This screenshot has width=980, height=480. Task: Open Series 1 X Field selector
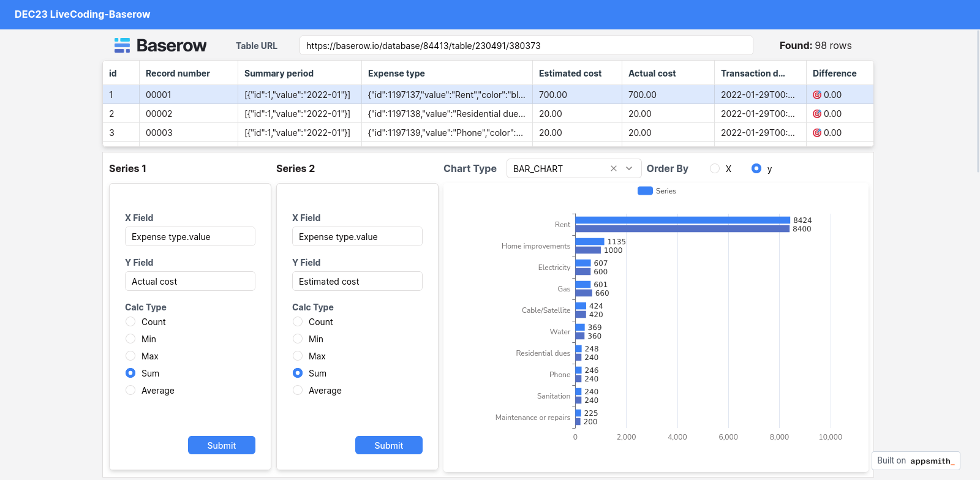pyautogui.click(x=190, y=237)
